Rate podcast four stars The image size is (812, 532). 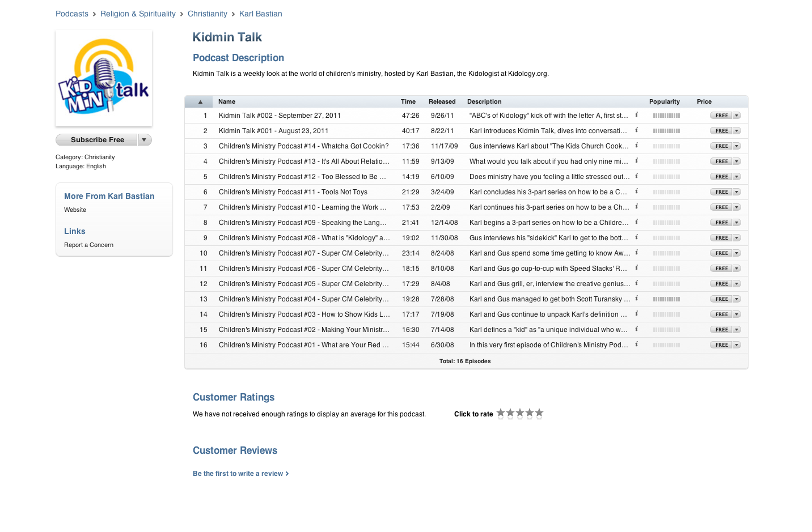pyautogui.click(x=530, y=413)
